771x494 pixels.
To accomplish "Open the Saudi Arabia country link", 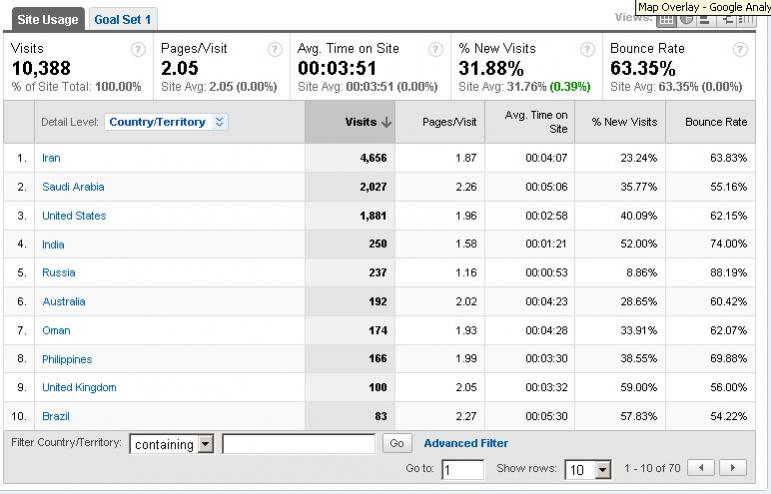I will [x=73, y=187].
